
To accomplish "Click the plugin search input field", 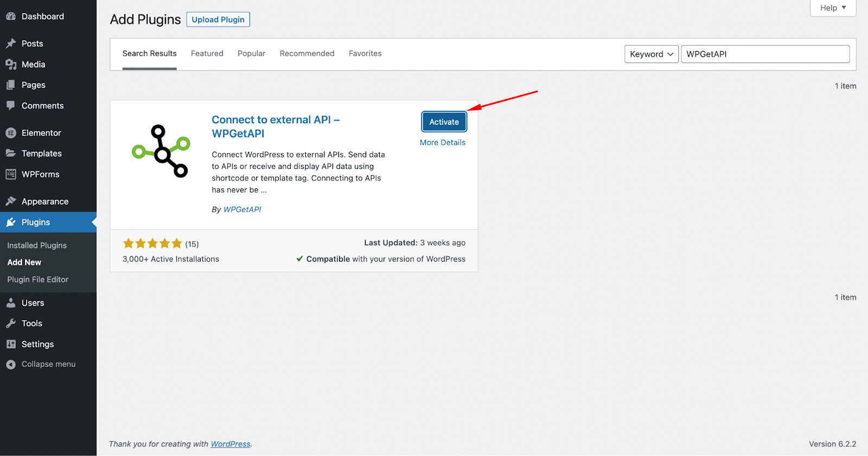I will (765, 54).
